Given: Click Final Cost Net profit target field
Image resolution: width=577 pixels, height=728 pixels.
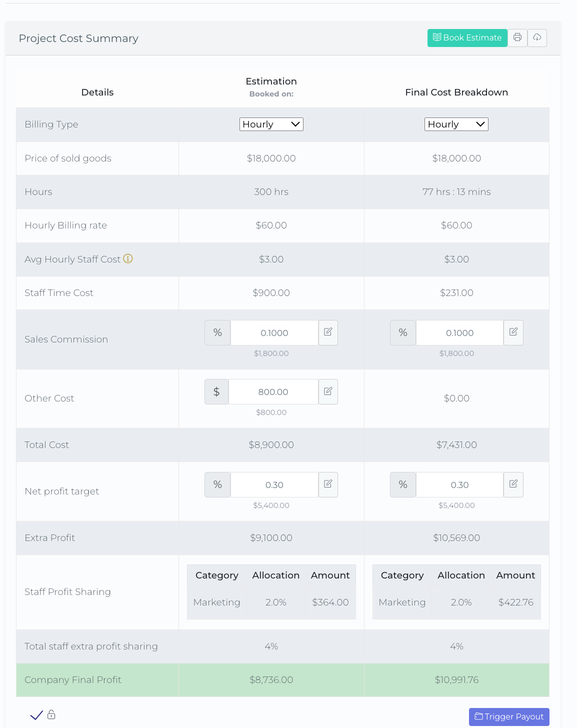Looking at the screenshot, I should pyautogui.click(x=459, y=485).
